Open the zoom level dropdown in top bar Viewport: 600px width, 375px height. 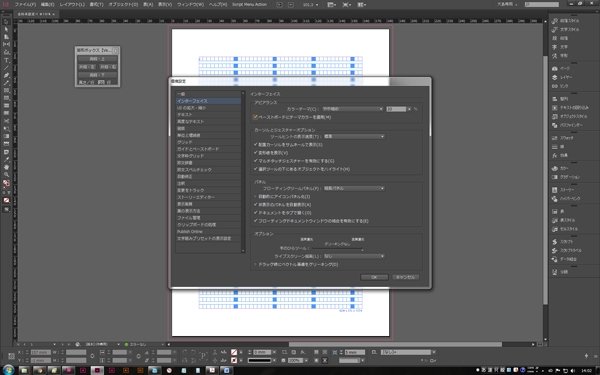coord(310,5)
